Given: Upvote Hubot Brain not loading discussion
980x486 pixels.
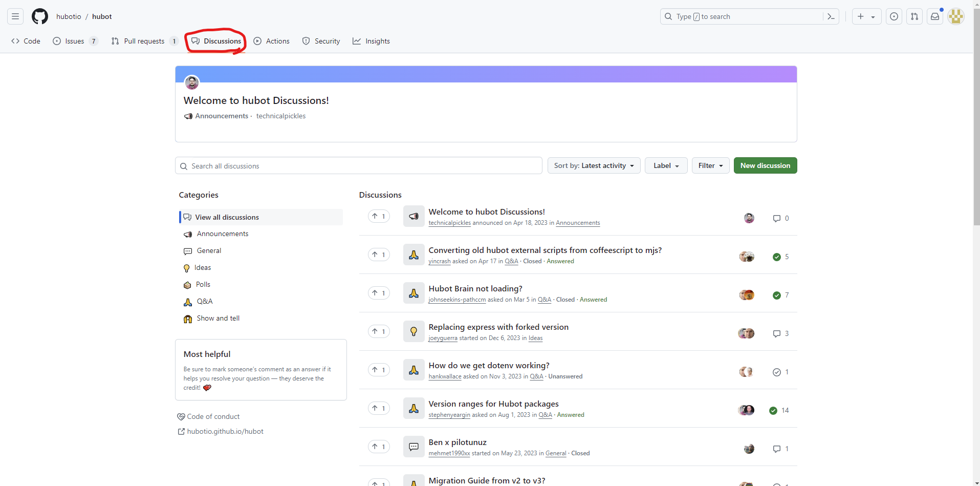Looking at the screenshot, I should click(x=379, y=293).
